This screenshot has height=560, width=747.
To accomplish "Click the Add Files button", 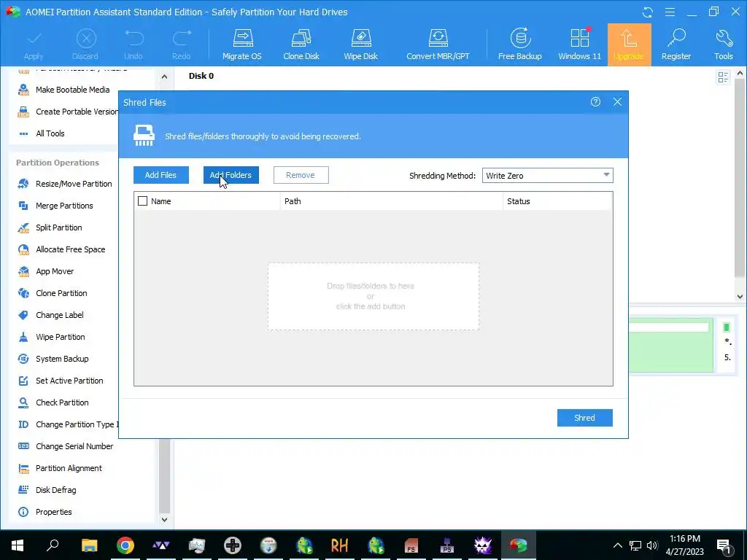I will [x=161, y=175].
